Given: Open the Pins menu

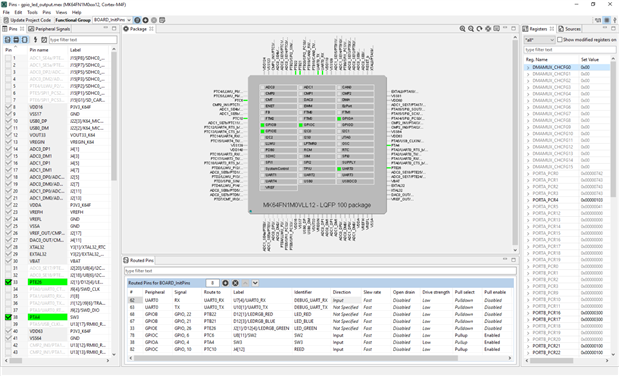Looking at the screenshot, I should click(x=47, y=12).
